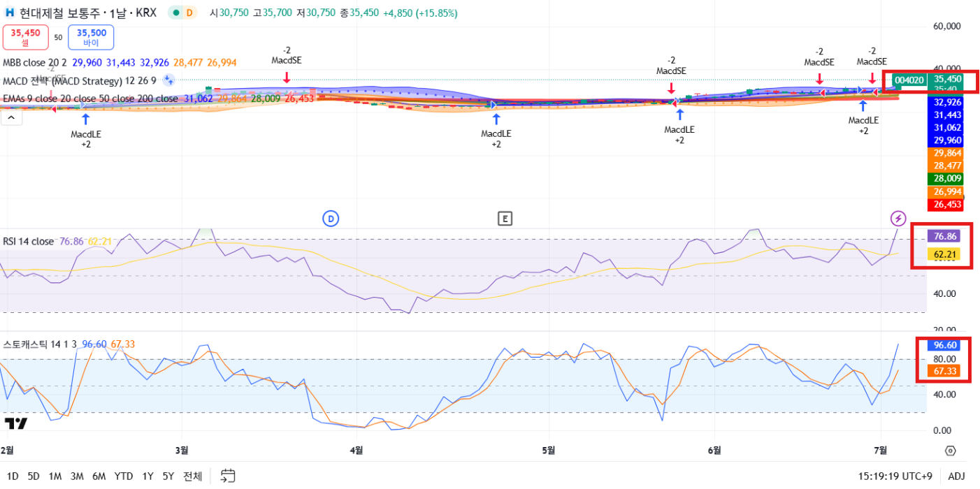Select the 스토캐스틱 14 1 3 legend
This screenshot has height=489, width=980.
pyautogui.click(x=41, y=344)
